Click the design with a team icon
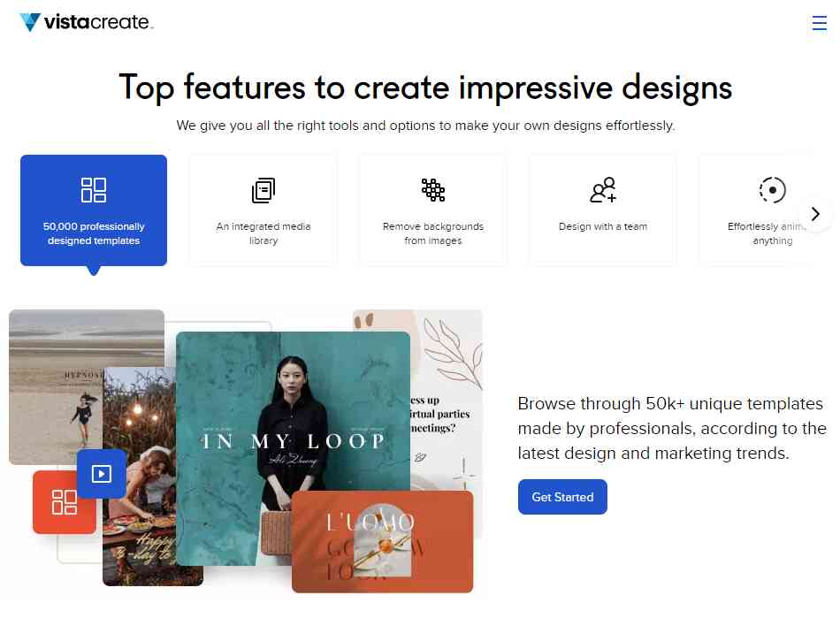Image resolution: width=840 pixels, height=641 pixels. tap(603, 190)
